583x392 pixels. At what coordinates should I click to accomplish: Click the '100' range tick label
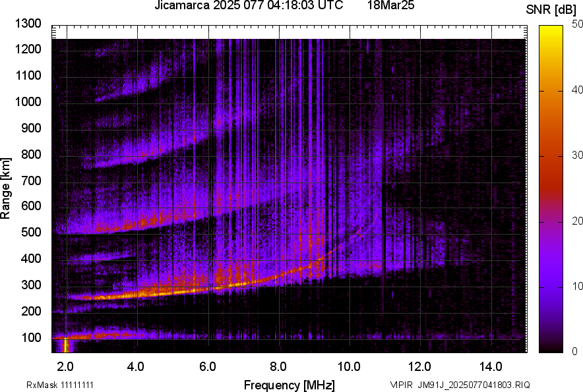coord(31,337)
